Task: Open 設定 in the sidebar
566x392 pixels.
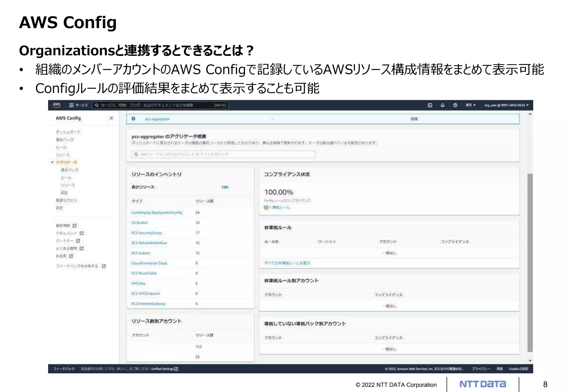Action: (x=59, y=208)
